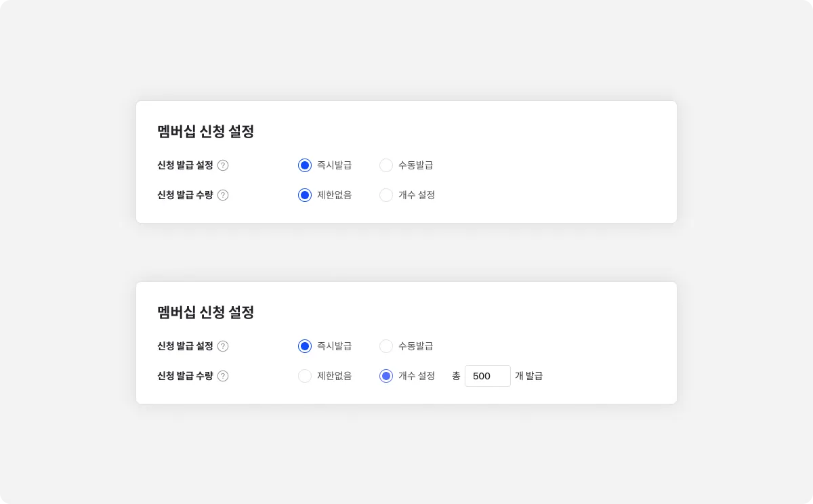This screenshot has height=504, width=813.
Task: Select 즉시발급 radio in top card
Action: pos(305,165)
